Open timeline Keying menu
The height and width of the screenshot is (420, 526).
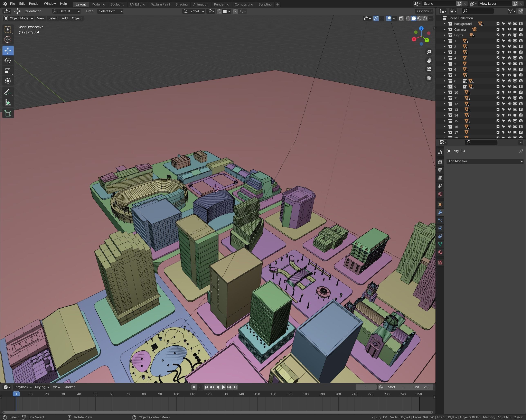42,387
